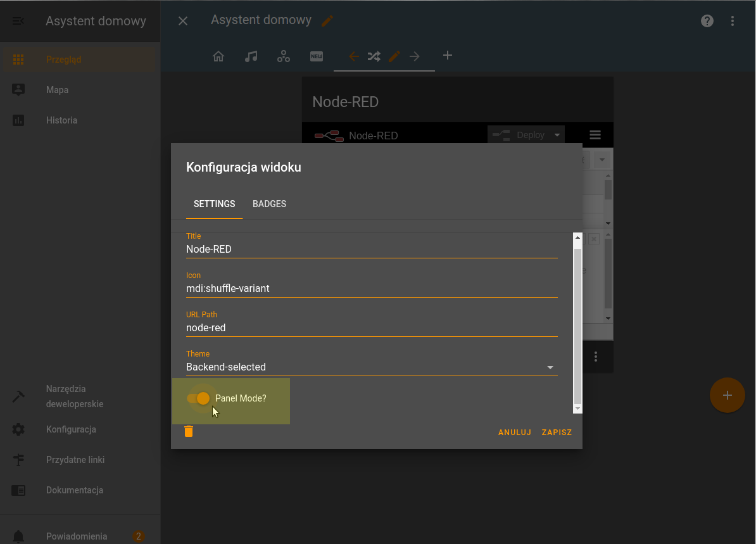This screenshot has width=756, height=544.
Task: Open Konfiguracja in the sidebar
Action: pyautogui.click(x=80, y=429)
